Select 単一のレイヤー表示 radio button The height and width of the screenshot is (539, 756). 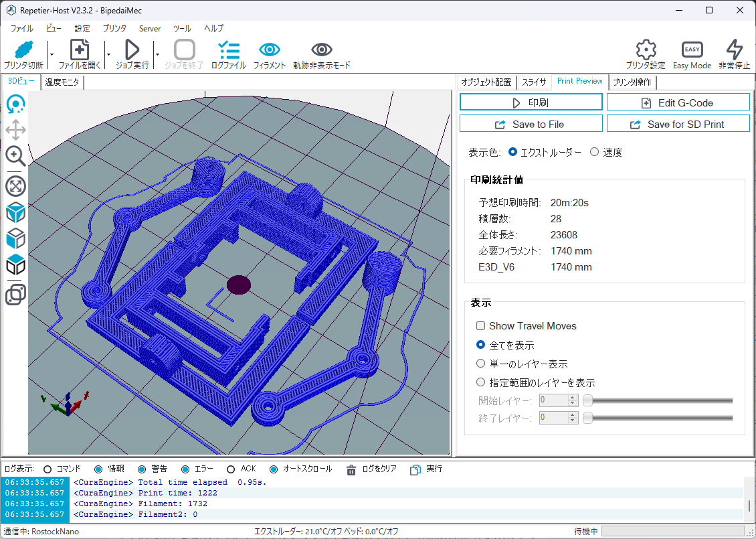[481, 364]
